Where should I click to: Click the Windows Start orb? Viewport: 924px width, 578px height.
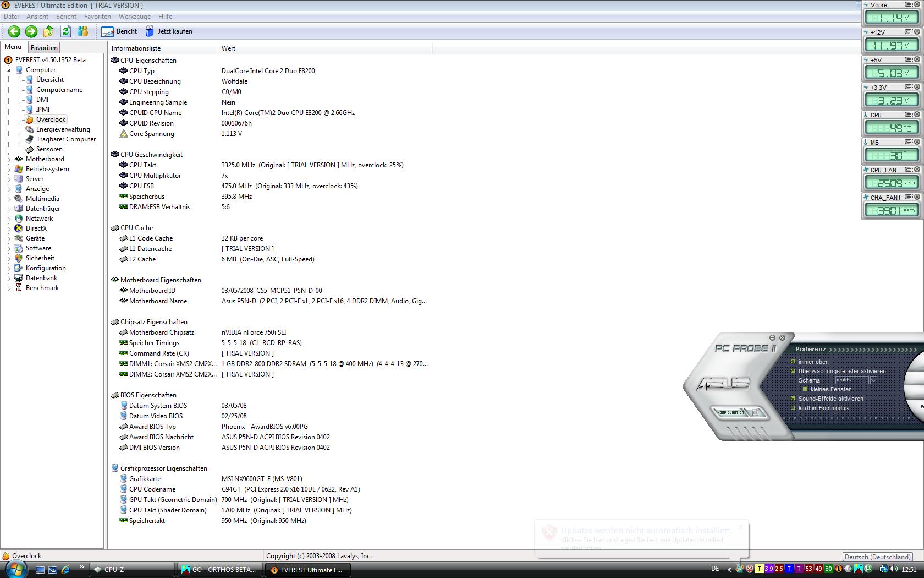click(x=15, y=569)
